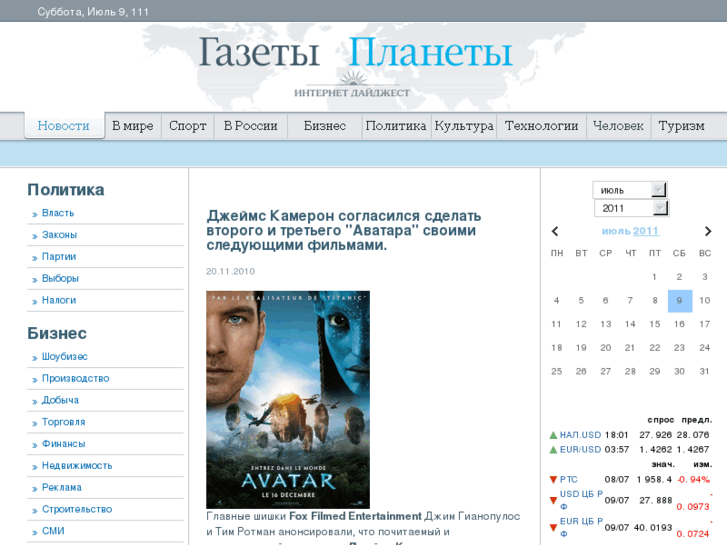
Task: Open the Бизнес navigation tab
Action: coord(325,126)
